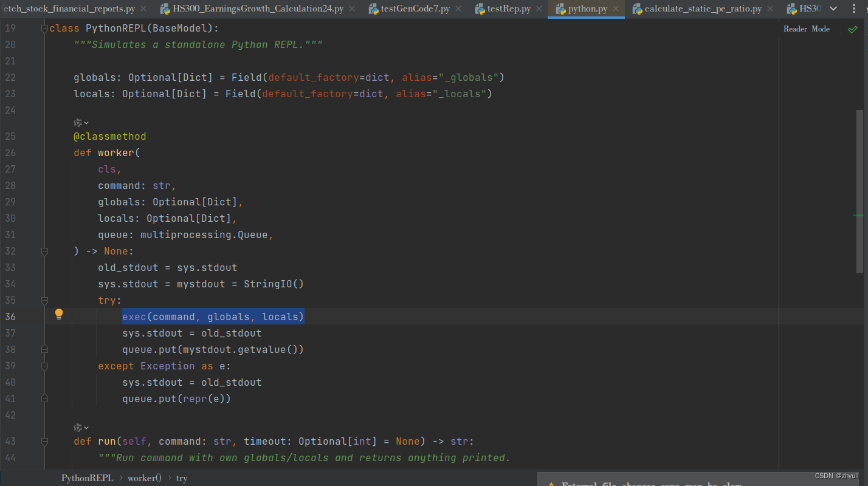Collapse the except block fold at line 39
The width and height of the screenshot is (868, 486).
(44, 366)
